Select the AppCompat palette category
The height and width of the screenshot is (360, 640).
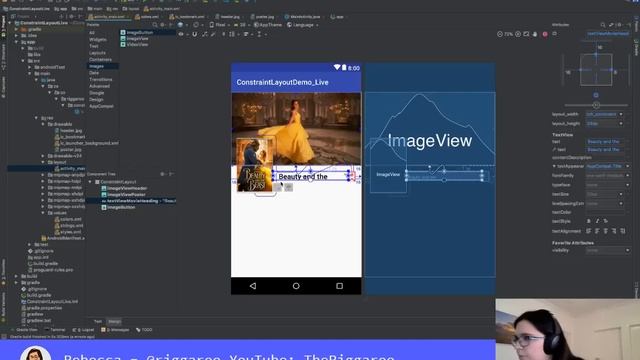point(101,106)
